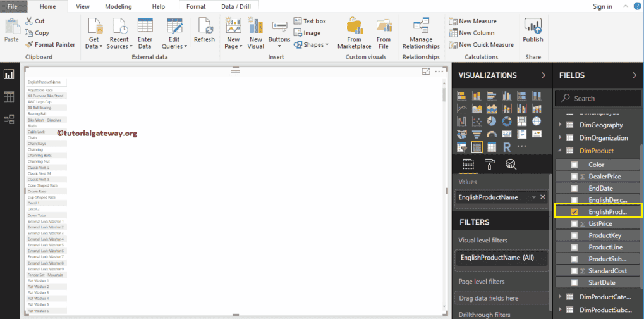644x319 pixels.
Task: Choose the Area chart visualization
Action: coord(477,108)
